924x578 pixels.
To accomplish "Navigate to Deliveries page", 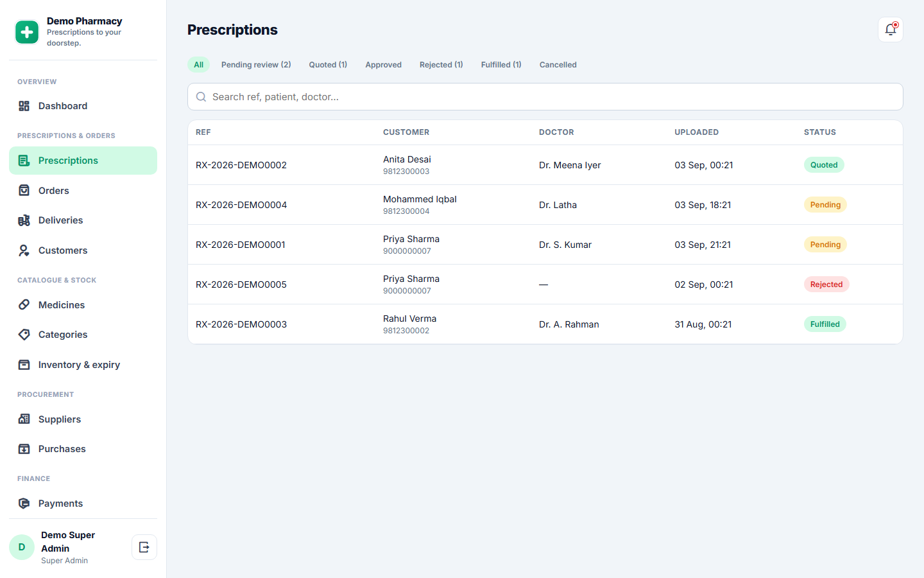I will point(83,220).
